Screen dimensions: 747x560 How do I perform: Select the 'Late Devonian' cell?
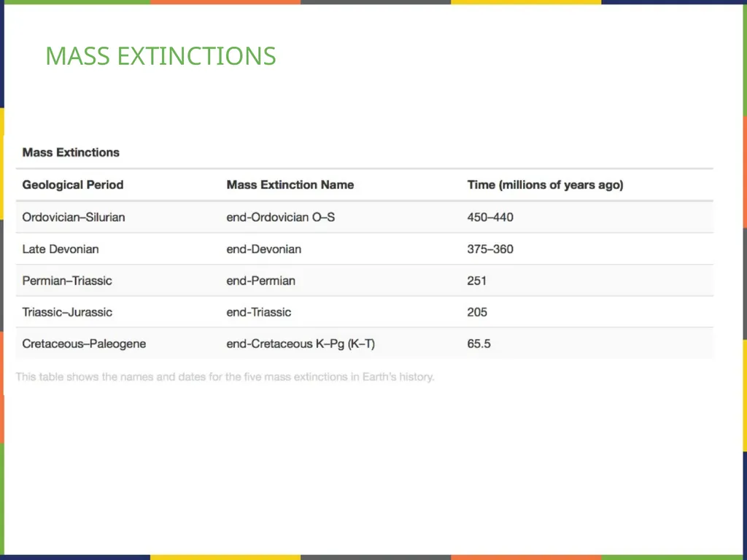(61, 249)
